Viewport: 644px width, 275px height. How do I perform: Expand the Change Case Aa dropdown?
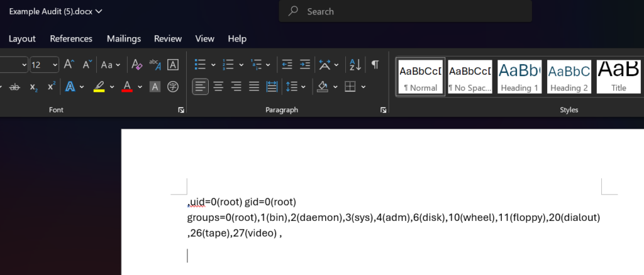(x=111, y=64)
